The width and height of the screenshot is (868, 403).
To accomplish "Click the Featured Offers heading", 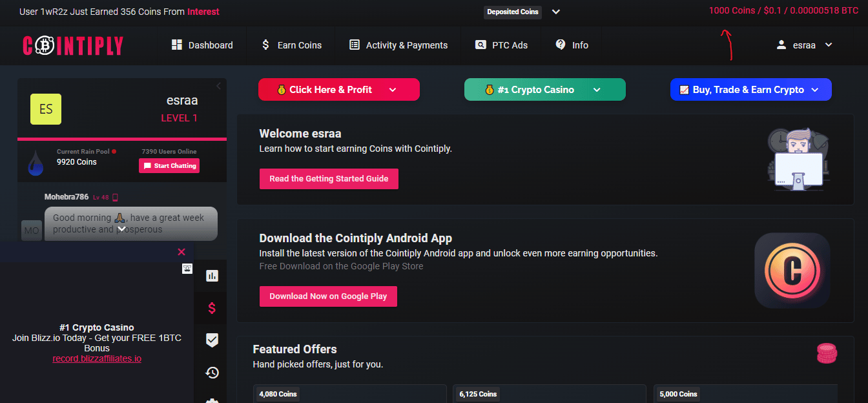I will (294, 349).
